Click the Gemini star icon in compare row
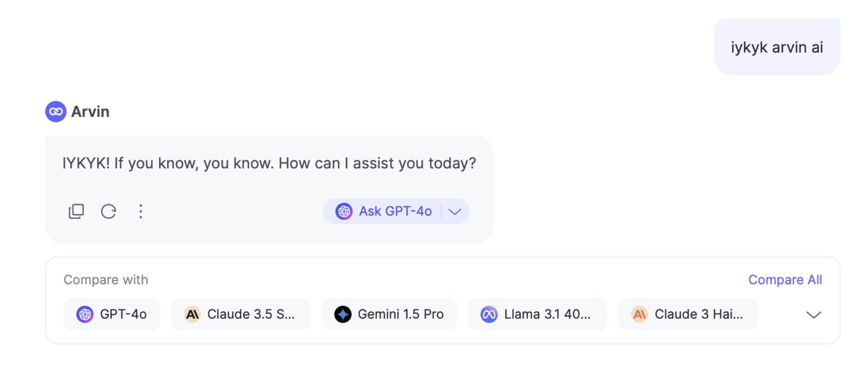 pyautogui.click(x=343, y=314)
